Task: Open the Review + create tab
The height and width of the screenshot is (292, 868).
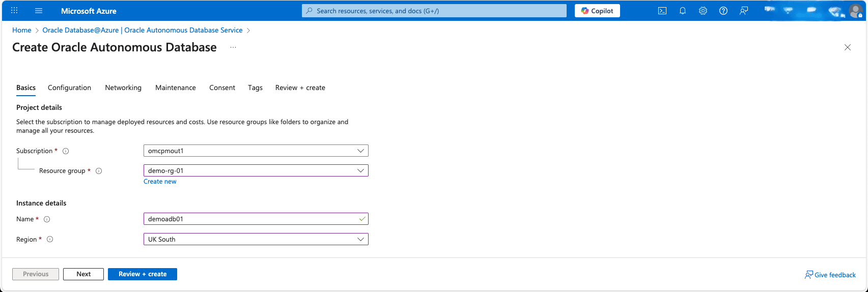Action: (x=300, y=87)
